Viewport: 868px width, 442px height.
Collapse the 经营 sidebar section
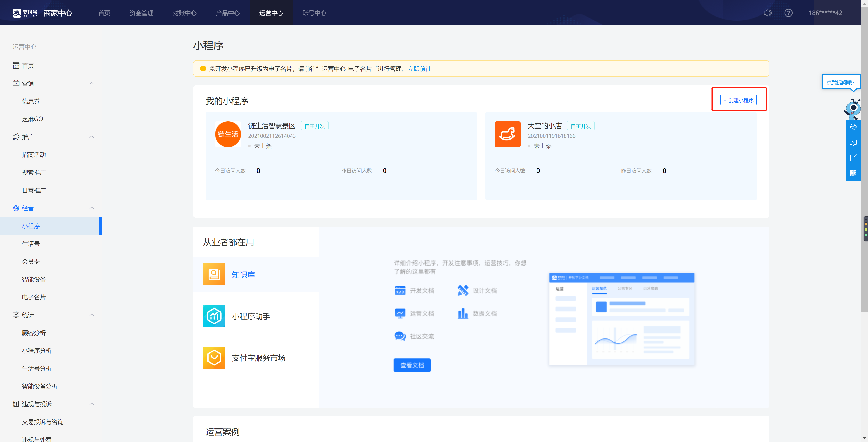coord(92,208)
